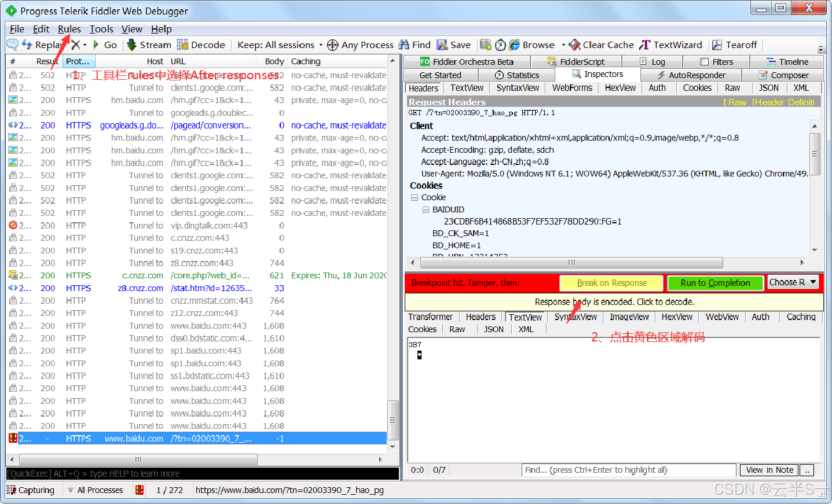The height and width of the screenshot is (504, 832).
Task: Click All Processes filter in status bar
Action: [x=94, y=490]
